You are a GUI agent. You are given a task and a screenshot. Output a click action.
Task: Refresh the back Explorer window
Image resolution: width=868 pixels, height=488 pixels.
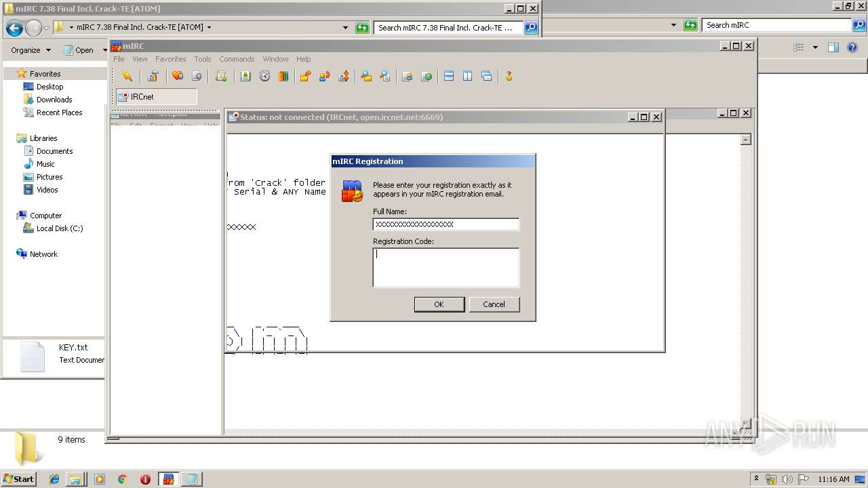point(690,25)
